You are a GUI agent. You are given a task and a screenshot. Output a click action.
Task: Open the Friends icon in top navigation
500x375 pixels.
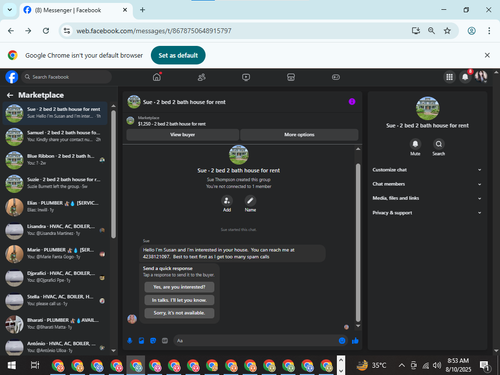(x=201, y=77)
